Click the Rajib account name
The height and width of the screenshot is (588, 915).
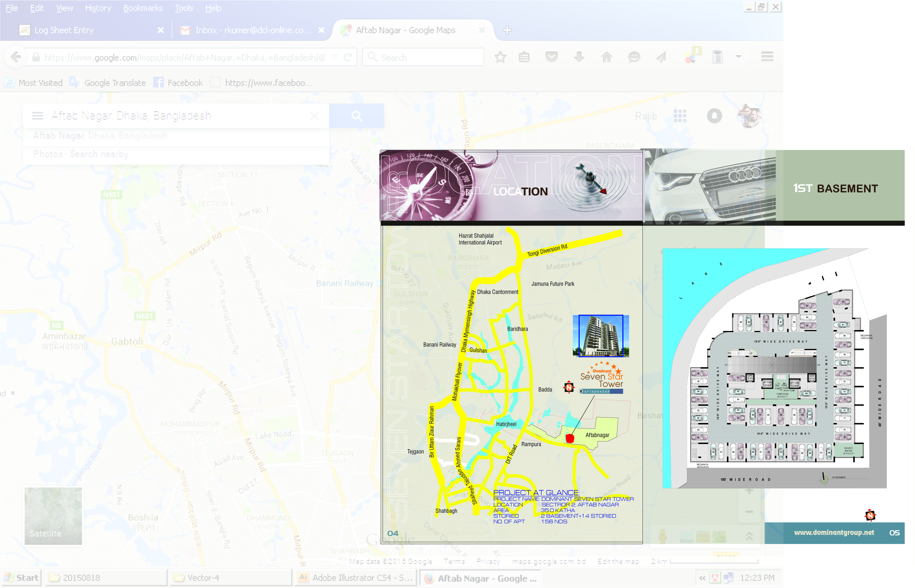coord(645,116)
